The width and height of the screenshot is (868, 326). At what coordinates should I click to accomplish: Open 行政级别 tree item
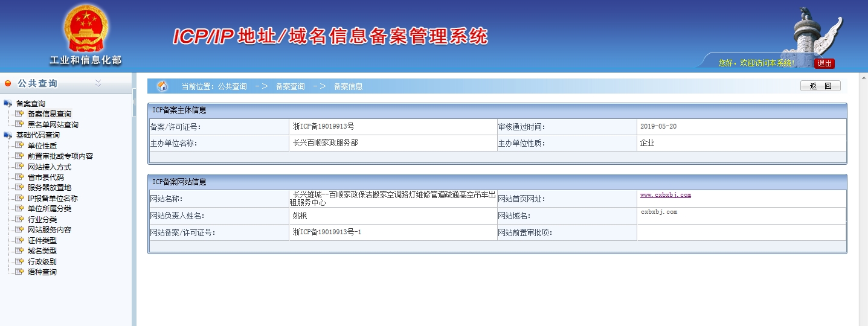[x=42, y=262]
